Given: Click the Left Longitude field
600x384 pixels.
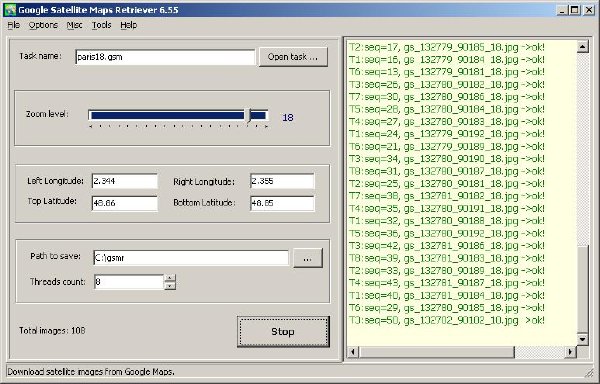Looking at the screenshot, I should [125, 181].
